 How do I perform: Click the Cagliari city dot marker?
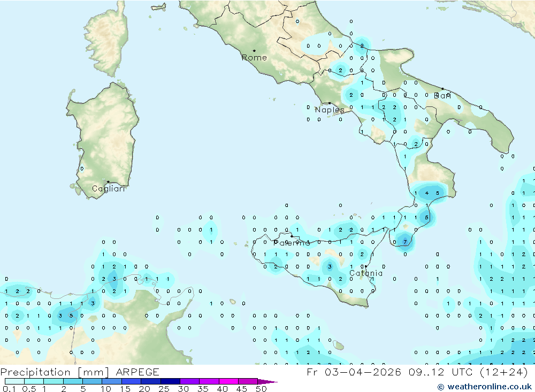coord(108,182)
